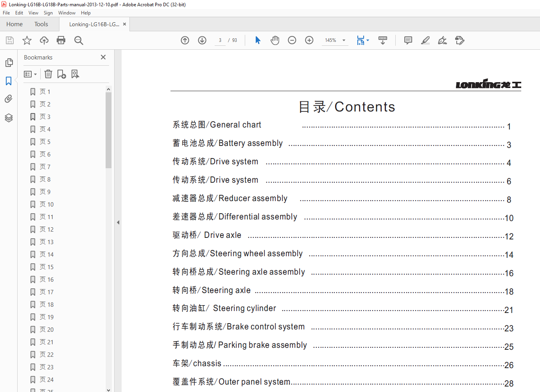This screenshot has height=392, width=540.
Task: Go to next page arrow
Action: pos(202,40)
